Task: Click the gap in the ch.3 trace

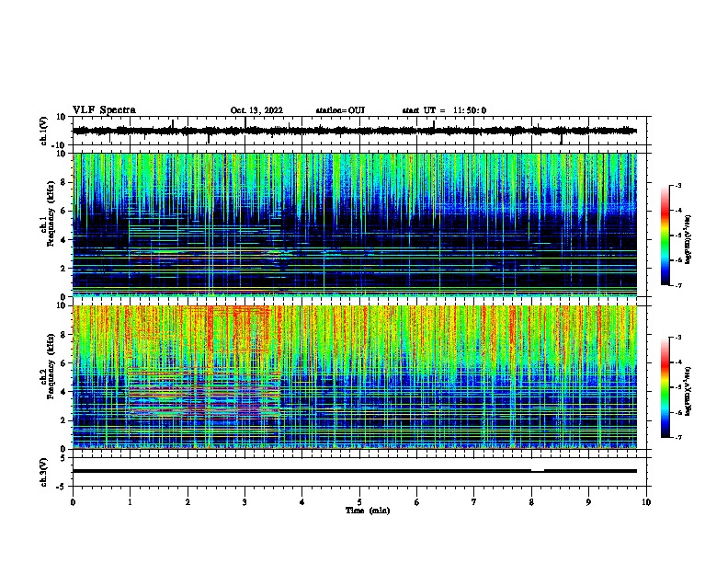Action: click(x=538, y=471)
